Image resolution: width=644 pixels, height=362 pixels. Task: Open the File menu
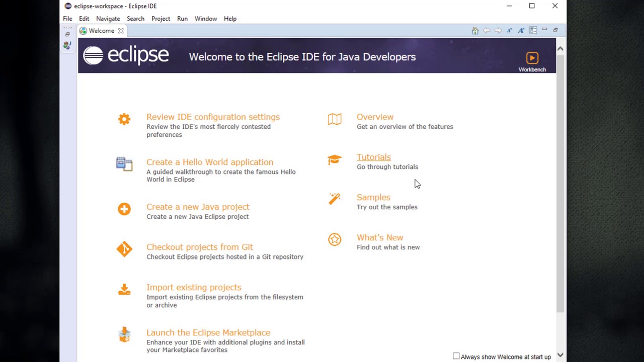click(67, 19)
